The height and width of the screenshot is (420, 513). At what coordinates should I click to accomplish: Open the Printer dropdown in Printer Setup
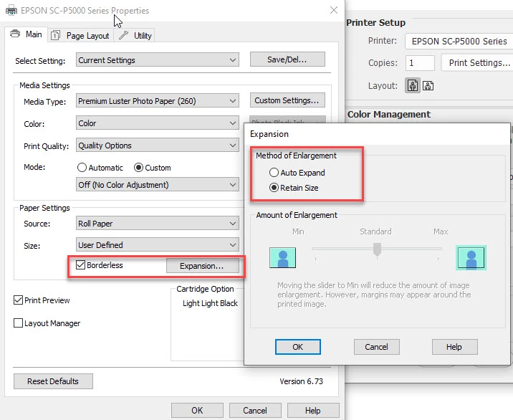[459, 42]
